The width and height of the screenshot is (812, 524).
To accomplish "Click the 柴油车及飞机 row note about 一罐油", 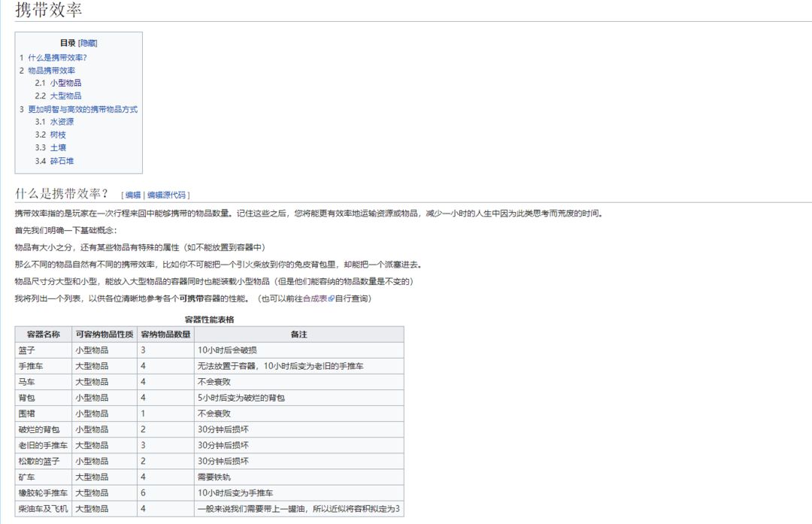I will coord(298,509).
